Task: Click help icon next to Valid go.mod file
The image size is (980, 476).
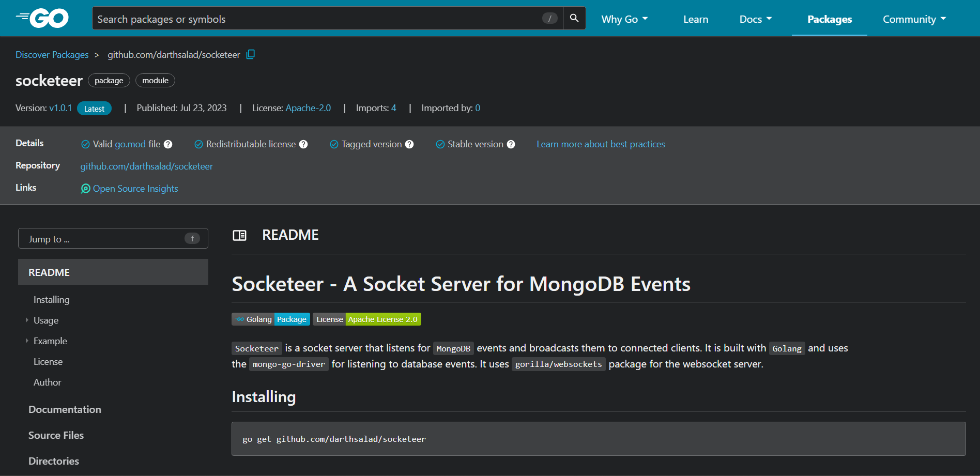Action: pyautogui.click(x=168, y=145)
